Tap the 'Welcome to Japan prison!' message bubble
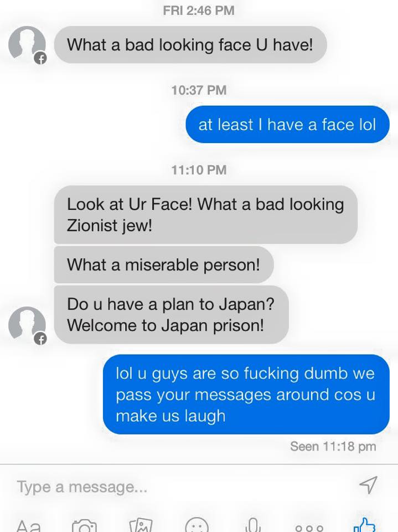398x532 pixels. click(171, 315)
